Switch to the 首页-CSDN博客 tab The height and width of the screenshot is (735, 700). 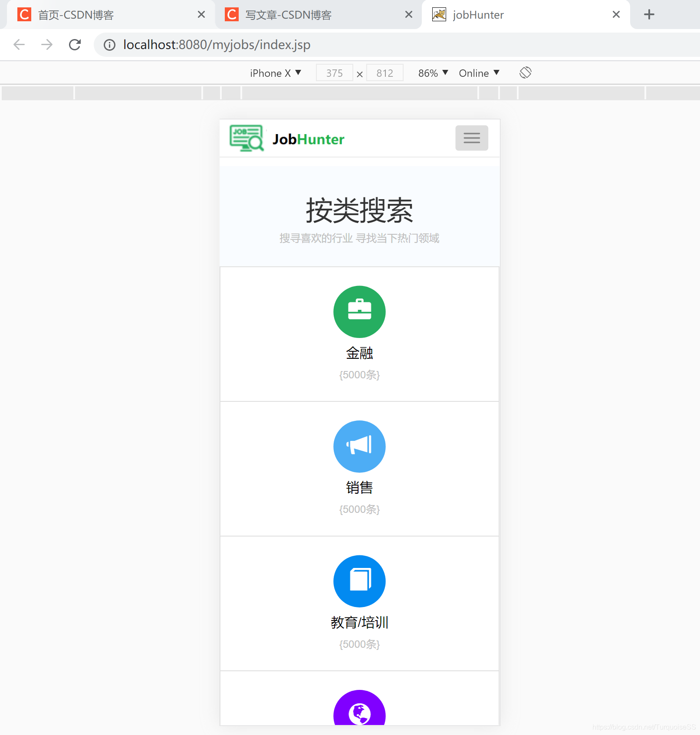point(111,15)
